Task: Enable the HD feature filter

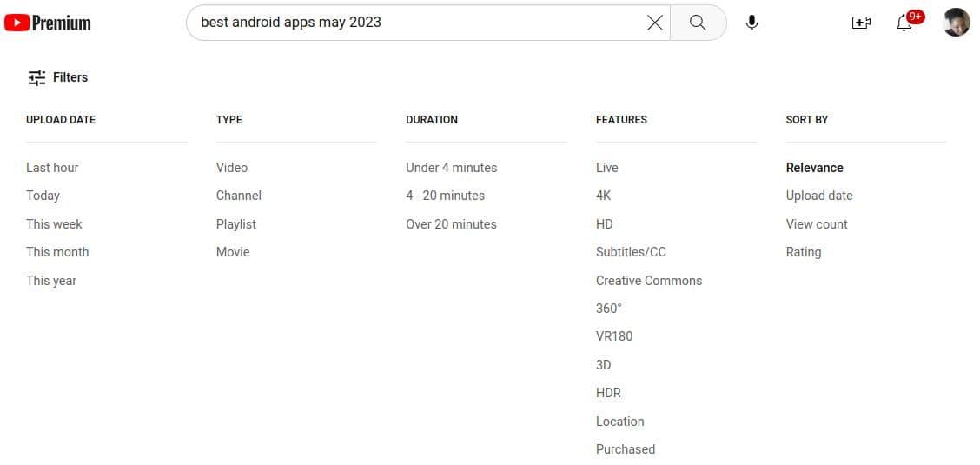Action: [605, 223]
